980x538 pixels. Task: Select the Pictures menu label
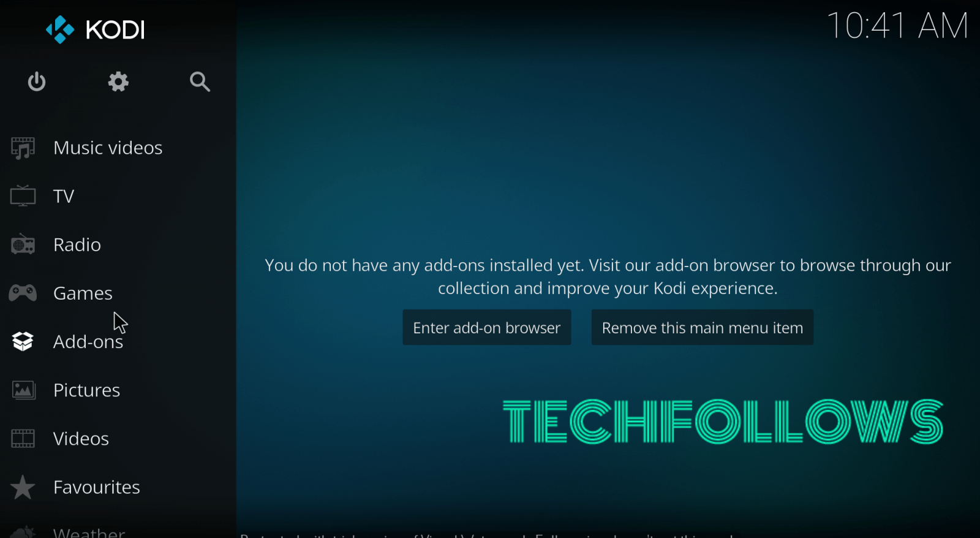click(x=86, y=390)
